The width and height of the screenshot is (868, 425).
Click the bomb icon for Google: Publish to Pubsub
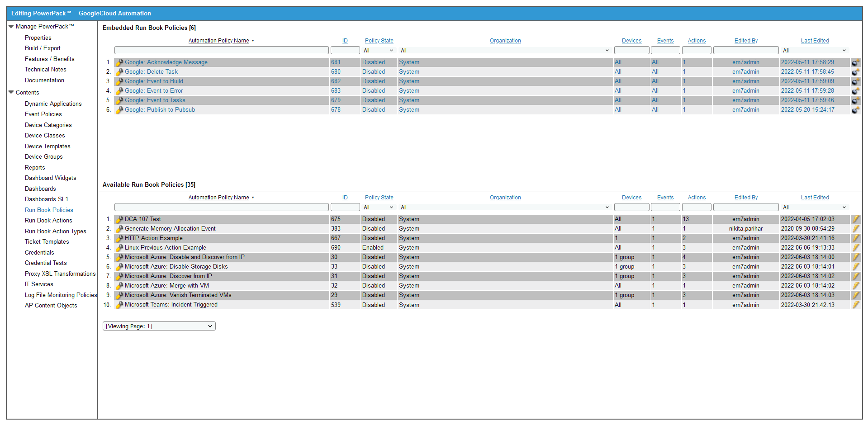[855, 110]
